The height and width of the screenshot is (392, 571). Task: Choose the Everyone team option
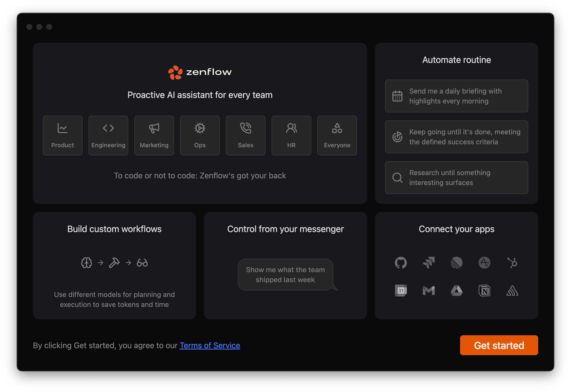point(337,136)
